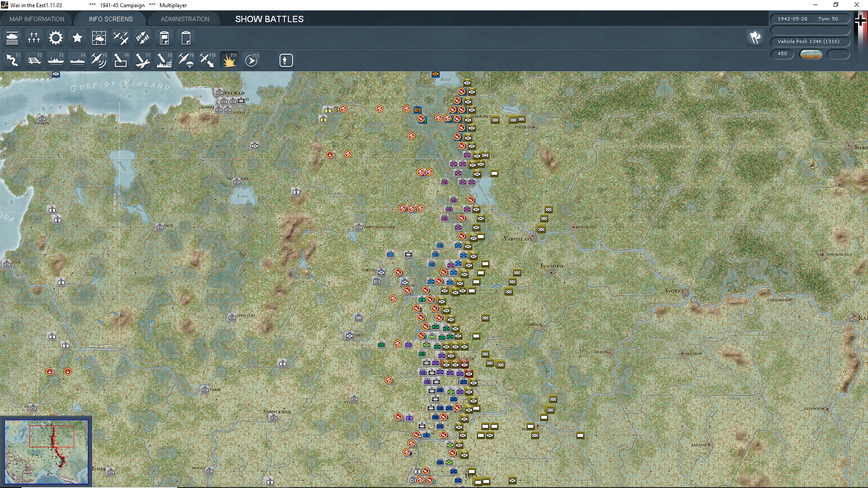Open the INFO SCREENS tab
This screenshot has height=488, width=868.
(111, 19)
